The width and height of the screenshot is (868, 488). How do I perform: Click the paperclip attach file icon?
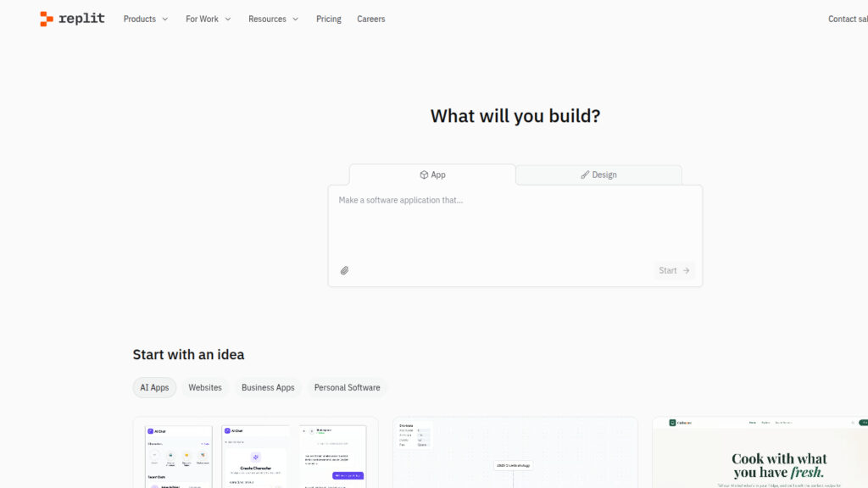344,271
